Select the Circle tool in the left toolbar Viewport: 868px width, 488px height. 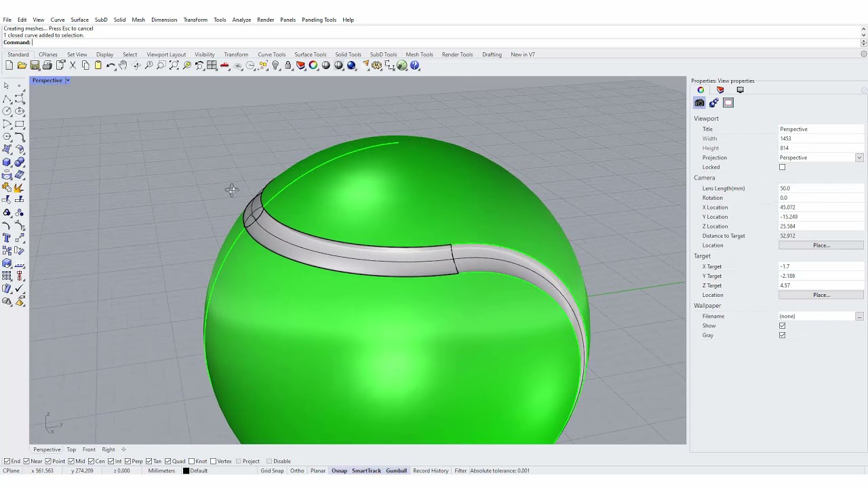click(7, 111)
